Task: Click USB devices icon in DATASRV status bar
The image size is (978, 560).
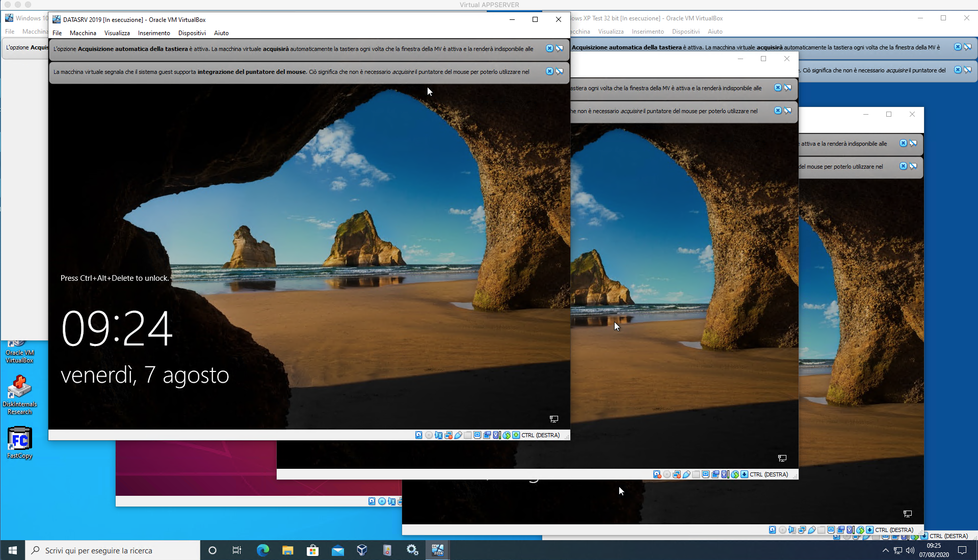Action: 458,435
